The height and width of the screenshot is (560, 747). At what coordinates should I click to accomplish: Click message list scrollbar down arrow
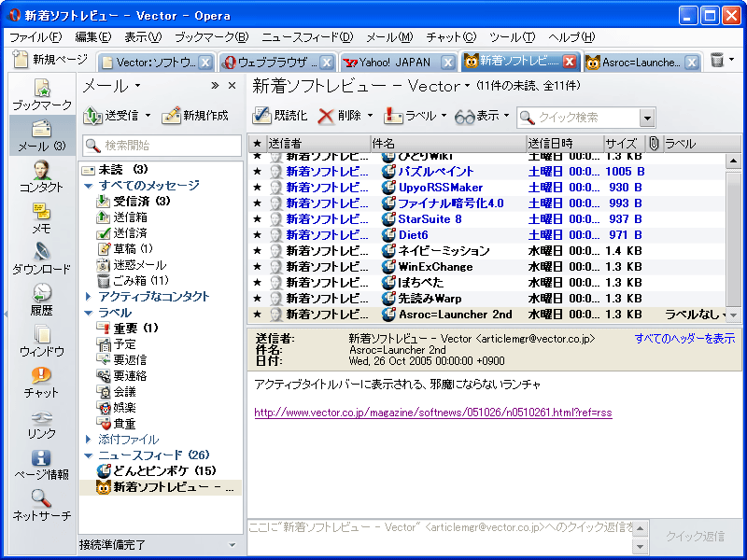click(x=733, y=315)
